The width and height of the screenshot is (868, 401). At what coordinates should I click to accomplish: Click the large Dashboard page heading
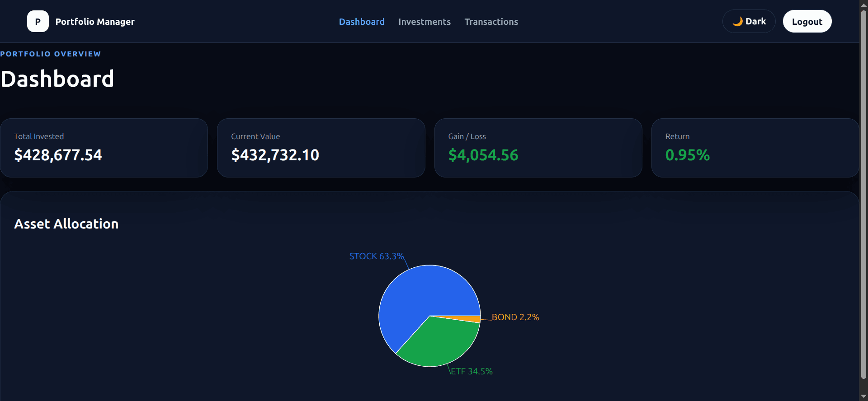coord(57,79)
